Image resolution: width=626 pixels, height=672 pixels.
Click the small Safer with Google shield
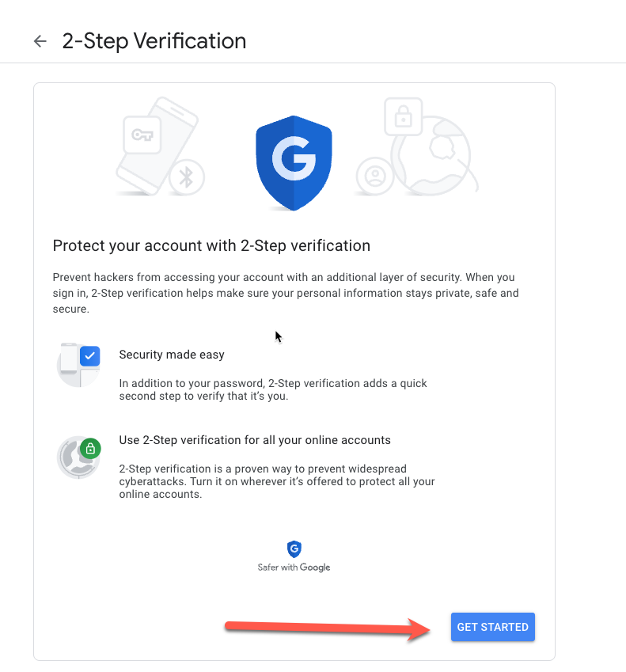[294, 549]
